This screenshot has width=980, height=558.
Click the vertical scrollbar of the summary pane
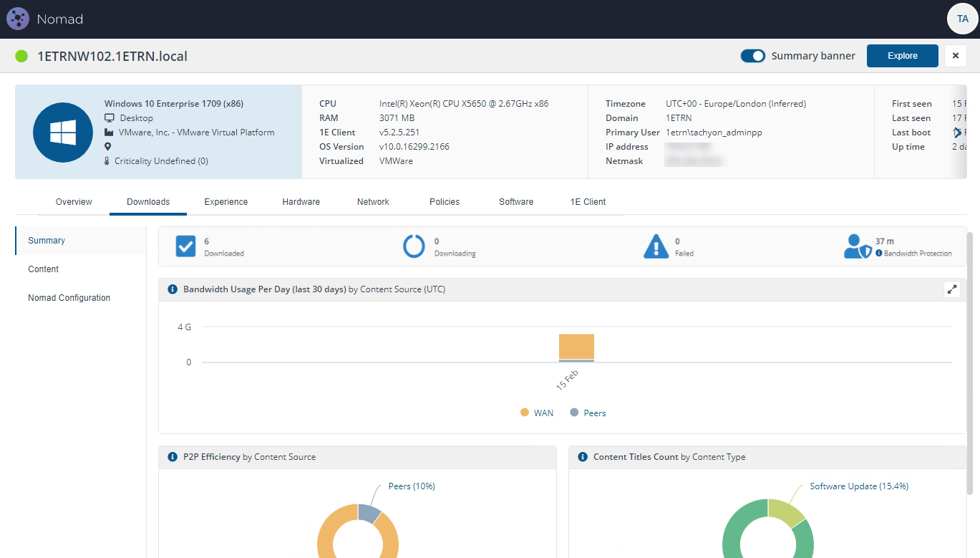[970, 362]
